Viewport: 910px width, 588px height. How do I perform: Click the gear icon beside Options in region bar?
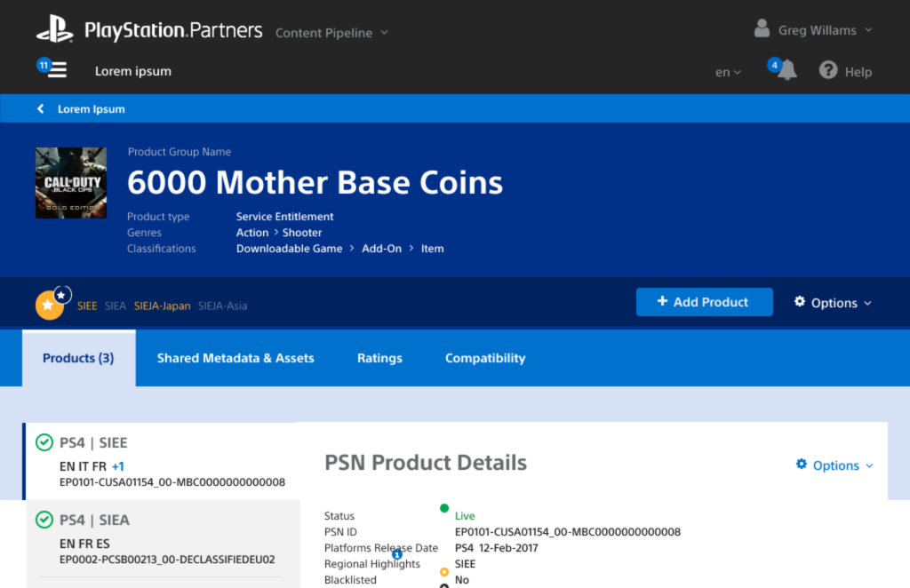pos(799,301)
